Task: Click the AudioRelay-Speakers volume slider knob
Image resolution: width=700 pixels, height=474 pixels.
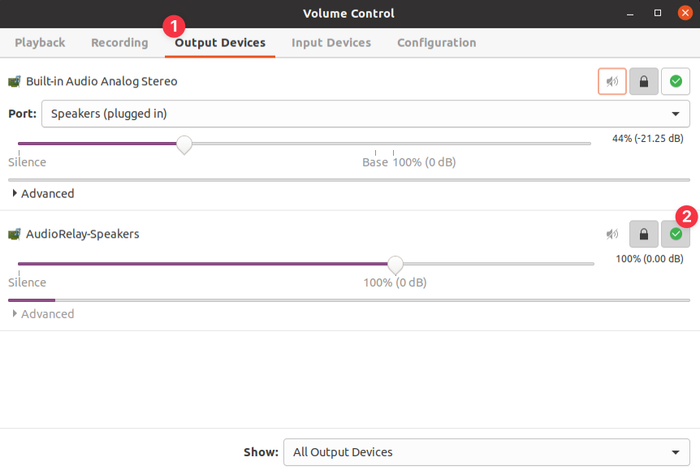Action: 395,264
